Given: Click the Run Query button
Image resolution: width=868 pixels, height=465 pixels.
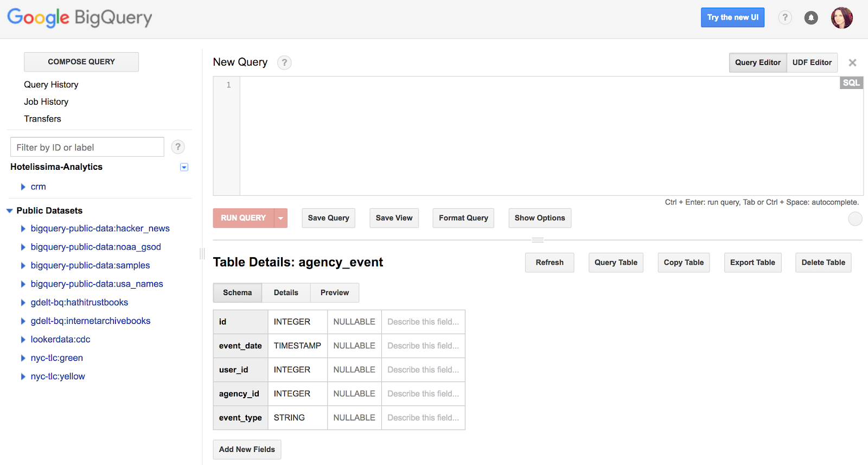Looking at the screenshot, I should (x=244, y=218).
